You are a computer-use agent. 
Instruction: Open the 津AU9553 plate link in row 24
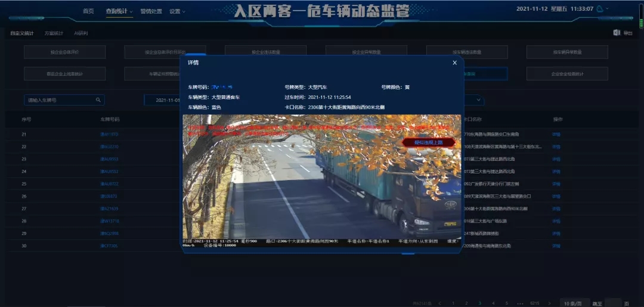point(109,171)
